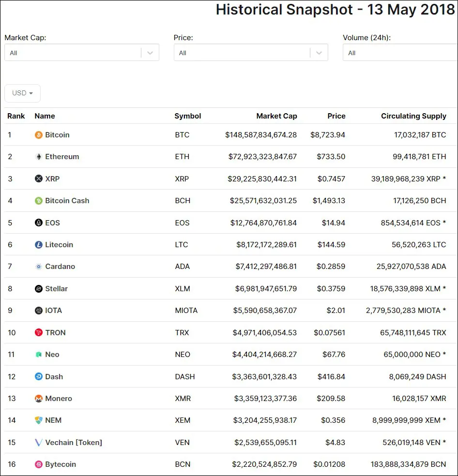
Task: Click TRON price $0.07561
Action: [x=329, y=333]
